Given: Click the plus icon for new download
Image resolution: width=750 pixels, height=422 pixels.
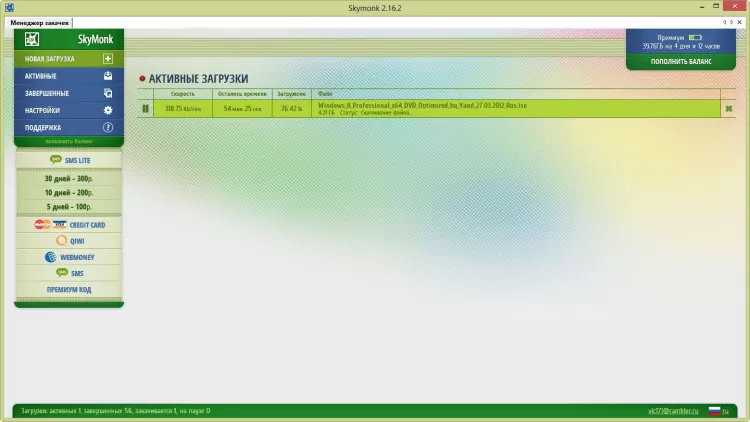Looking at the screenshot, I should tap(108, 58).
